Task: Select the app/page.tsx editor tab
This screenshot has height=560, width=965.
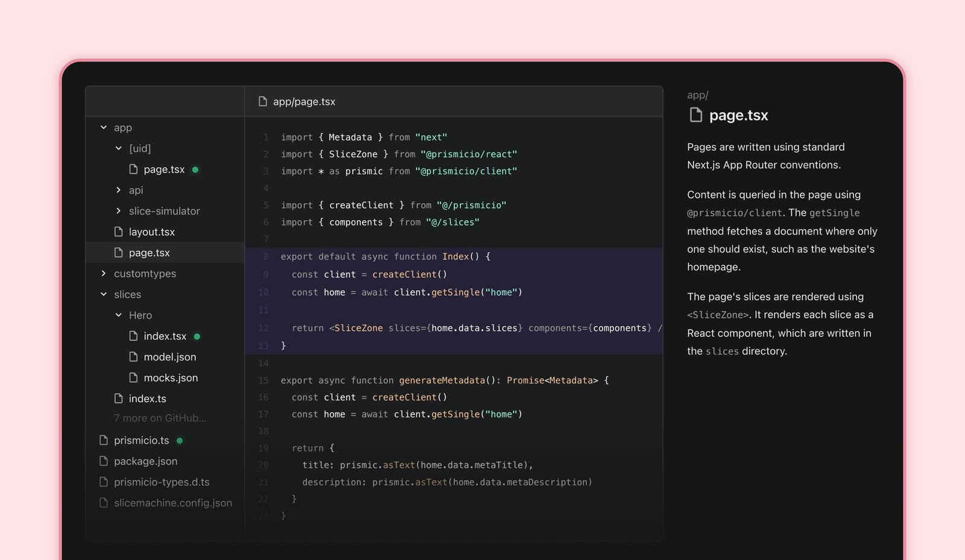Action: coord(303,102)
